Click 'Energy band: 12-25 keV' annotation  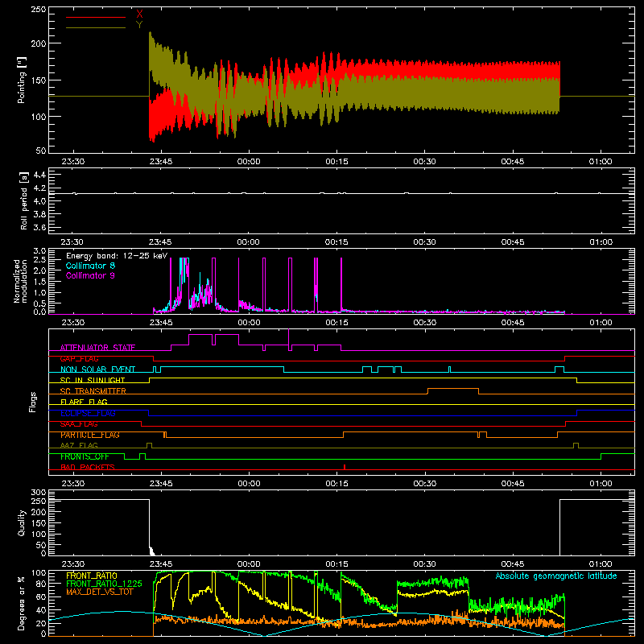(117, 256)
